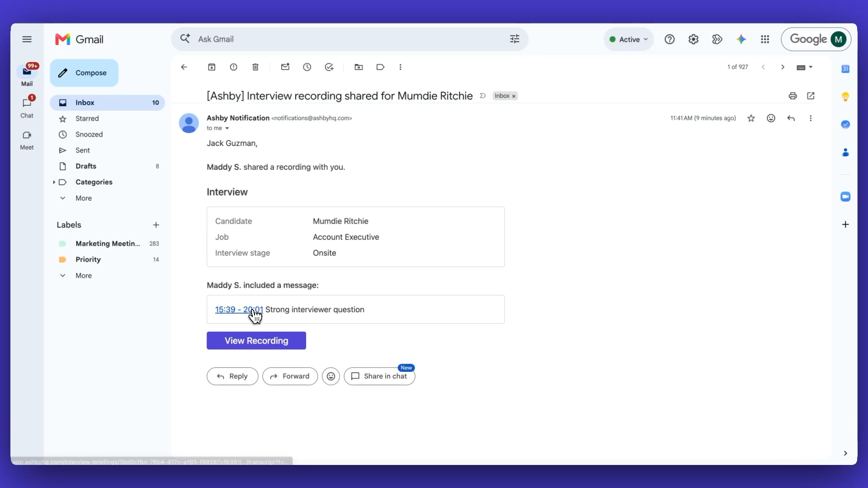868x488 pixels.
Task: Remove the Inbox label tag
Action: pyautogui.click(x=514, y=96)
